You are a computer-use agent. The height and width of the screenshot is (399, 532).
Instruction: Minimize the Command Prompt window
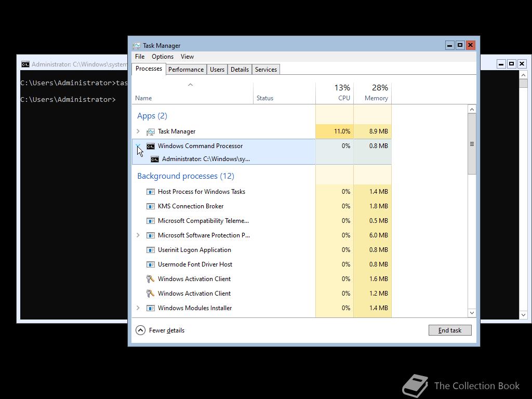pyautogui.click(x=501, y=64)
